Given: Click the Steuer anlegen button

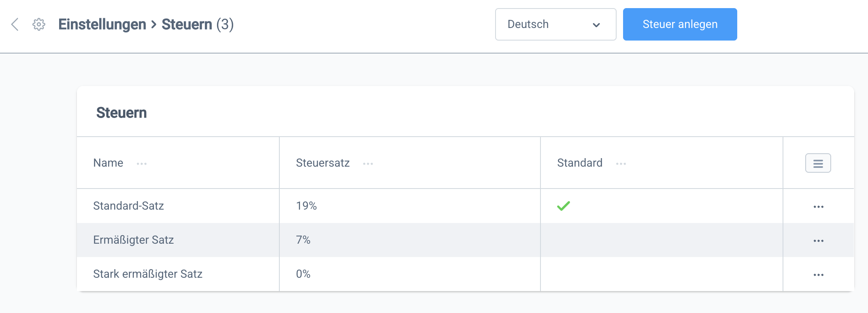Looking at the screenshot, I should click(680, 24).
